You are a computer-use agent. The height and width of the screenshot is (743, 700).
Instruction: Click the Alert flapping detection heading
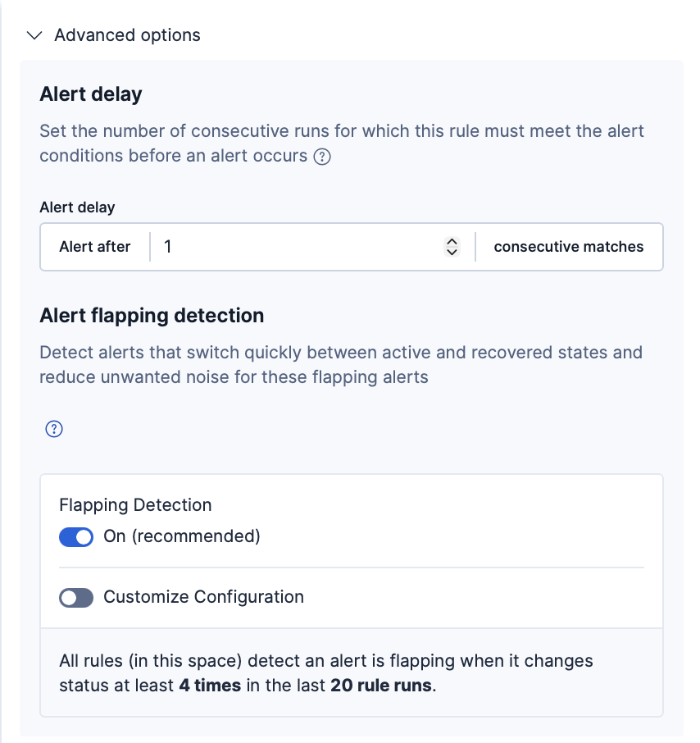coord(151,315)
